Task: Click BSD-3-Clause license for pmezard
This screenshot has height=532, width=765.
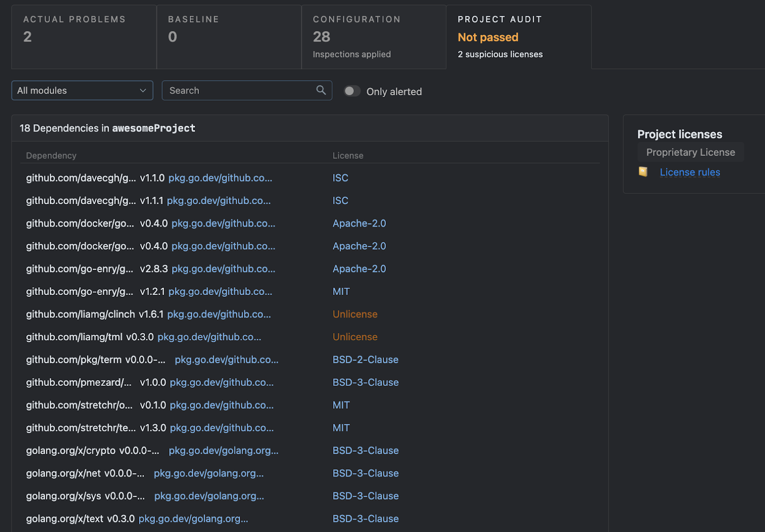Action: click(x=366, y=382)
